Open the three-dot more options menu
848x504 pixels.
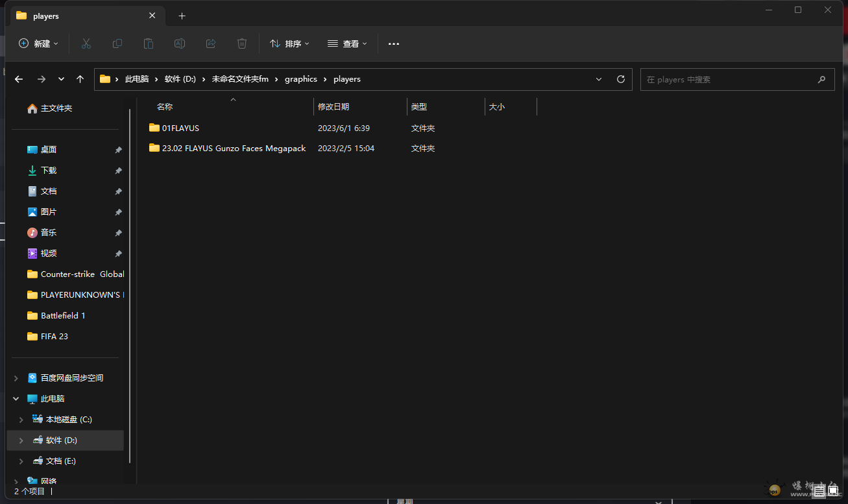coord(394,43)
